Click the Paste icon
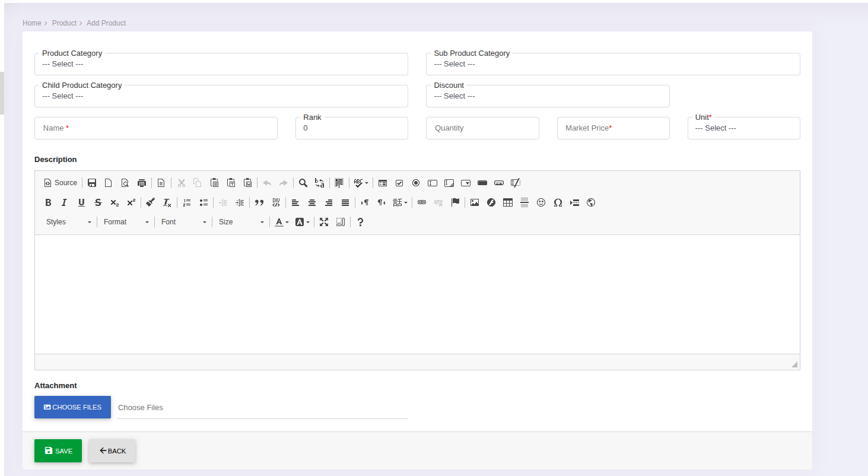The height and width of the screenshot is (476, 868). pyautogui.click(x=215, y=183)
